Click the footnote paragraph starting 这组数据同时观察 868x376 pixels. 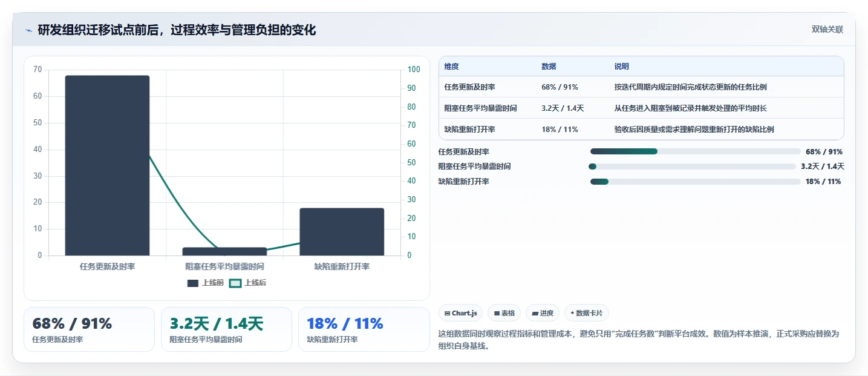coord(639,340)
